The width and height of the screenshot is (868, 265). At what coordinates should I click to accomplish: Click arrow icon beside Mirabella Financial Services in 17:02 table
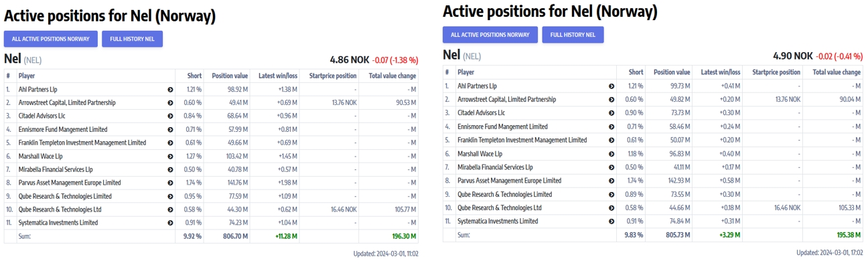coord(611,167)
